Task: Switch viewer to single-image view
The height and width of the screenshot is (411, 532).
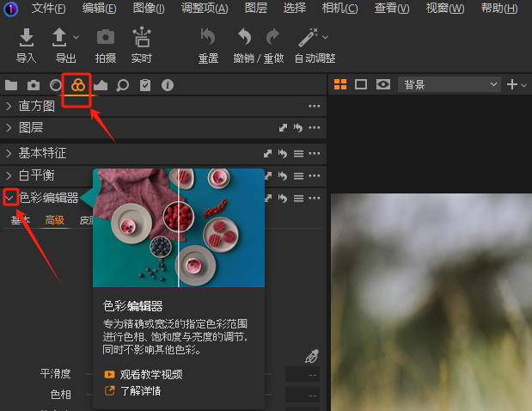Action: 361,84
